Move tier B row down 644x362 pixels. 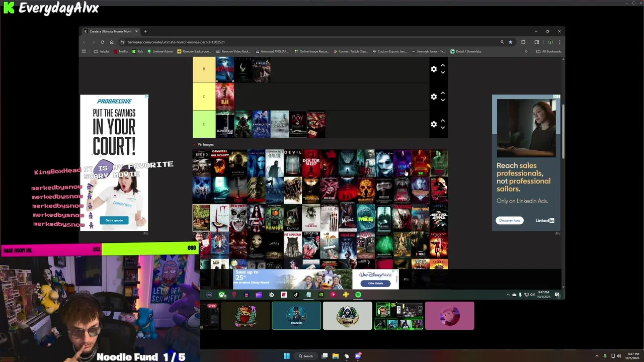[x=443, y=72]
